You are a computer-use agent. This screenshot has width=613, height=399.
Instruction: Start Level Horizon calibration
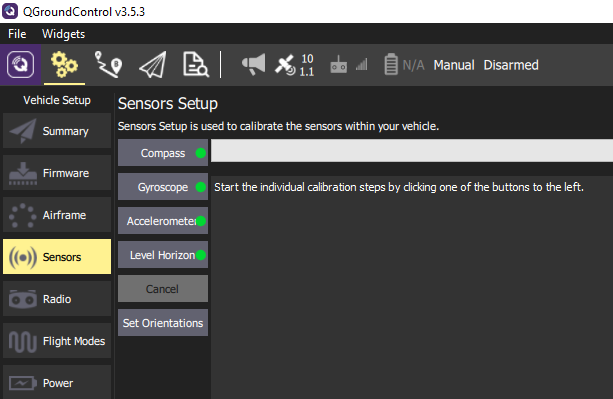163,255
